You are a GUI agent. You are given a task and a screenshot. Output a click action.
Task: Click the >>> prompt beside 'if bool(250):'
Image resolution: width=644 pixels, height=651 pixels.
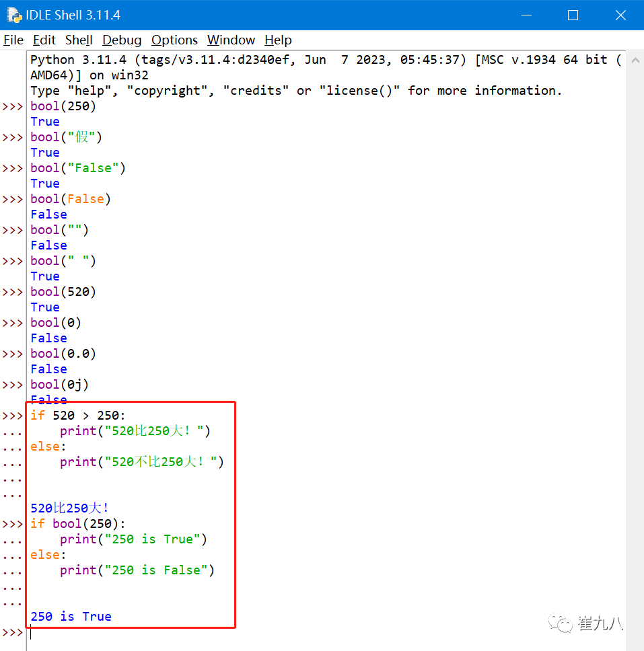13,524
